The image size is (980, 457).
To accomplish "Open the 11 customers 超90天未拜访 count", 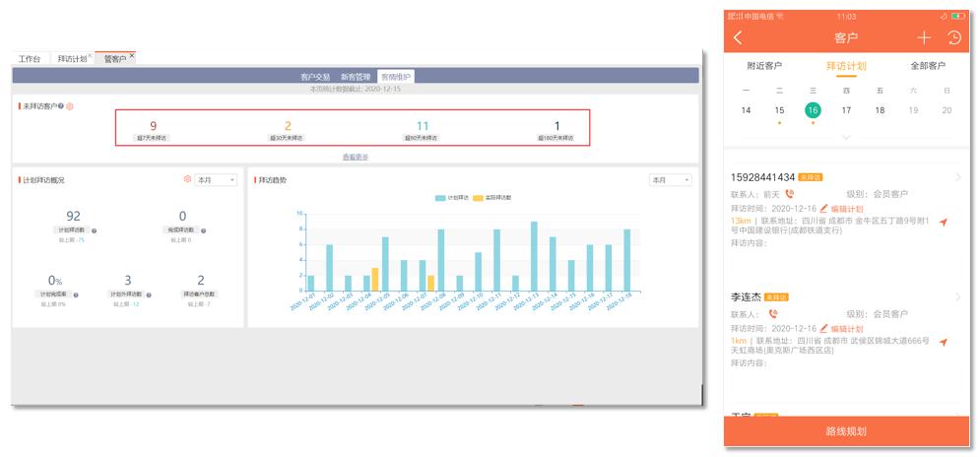I will (x=423, y=126).
